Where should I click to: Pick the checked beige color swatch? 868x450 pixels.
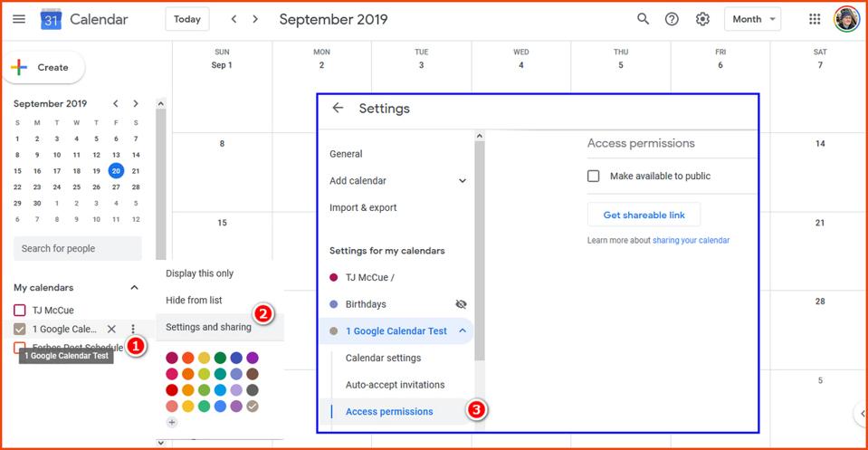253,406
